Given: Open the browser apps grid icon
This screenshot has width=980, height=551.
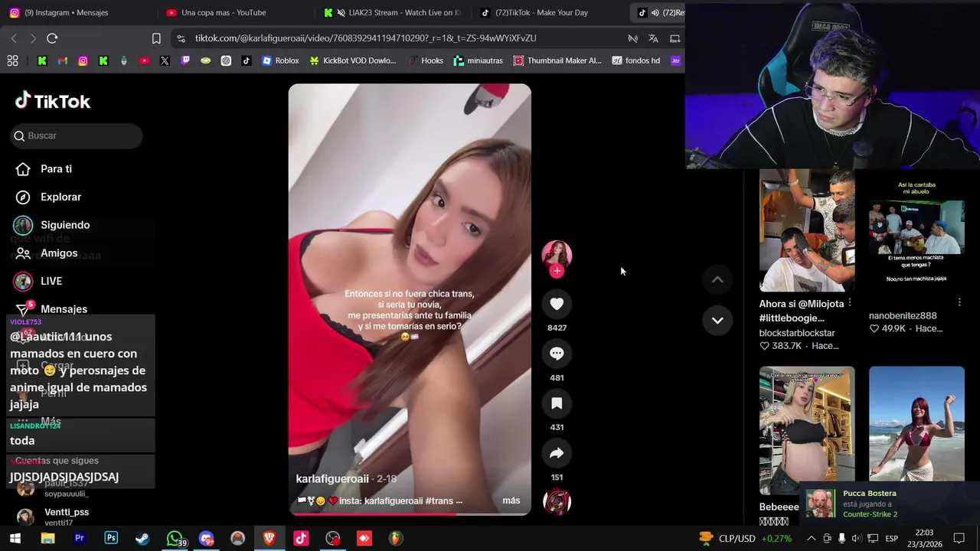Looking at the screenshot, I should [x=12, y=60].
